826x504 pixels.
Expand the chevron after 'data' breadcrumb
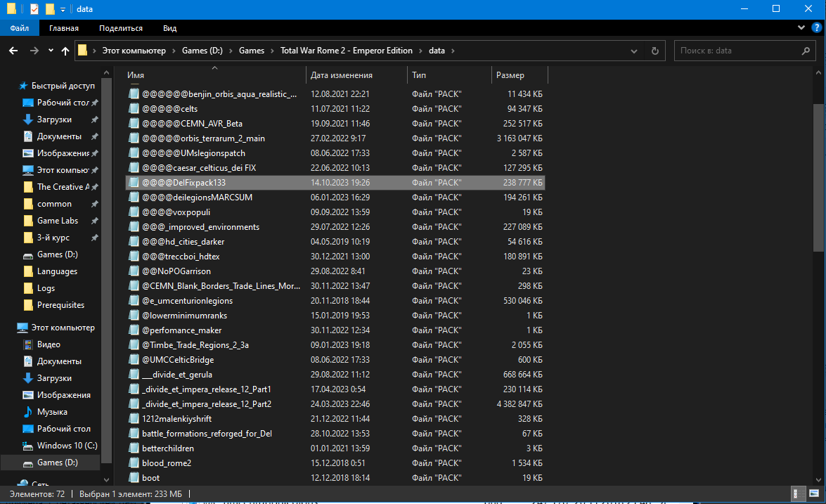[x=453, y=51]
